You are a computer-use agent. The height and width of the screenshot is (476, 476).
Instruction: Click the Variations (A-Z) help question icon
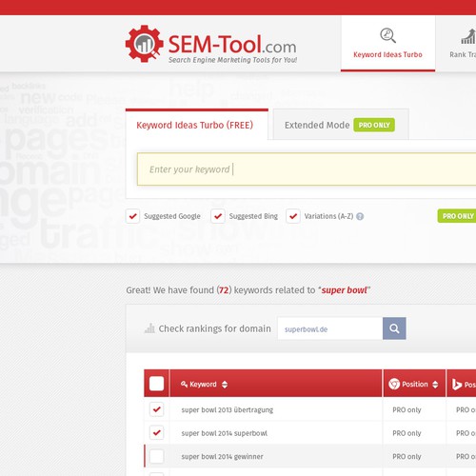click(360, 216)
